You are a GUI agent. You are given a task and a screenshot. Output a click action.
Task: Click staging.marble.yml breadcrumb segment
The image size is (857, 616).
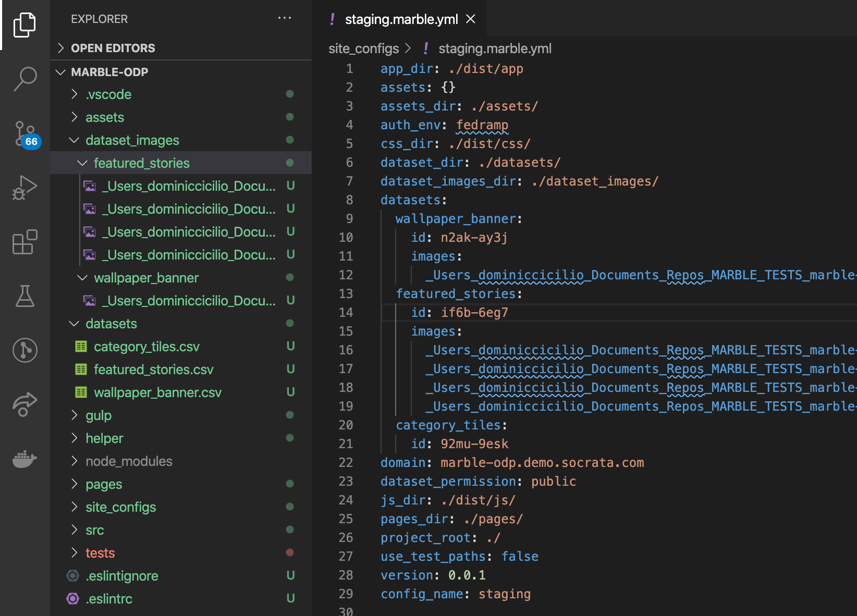(x=495, y=48)
